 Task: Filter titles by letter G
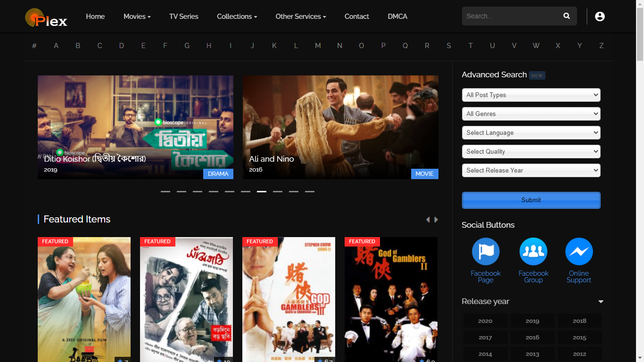(187, 46)
